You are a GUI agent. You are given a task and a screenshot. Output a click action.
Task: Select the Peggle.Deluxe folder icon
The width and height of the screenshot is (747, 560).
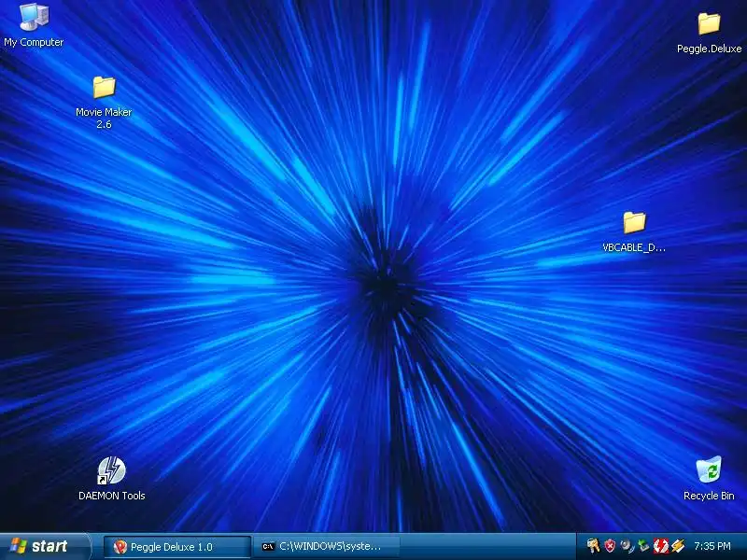709,23
